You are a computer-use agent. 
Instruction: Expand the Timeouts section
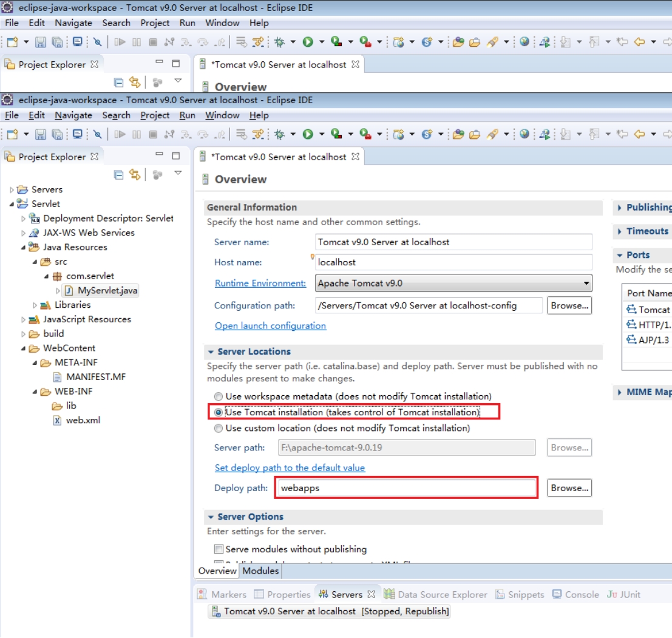[x=619, y=231]
